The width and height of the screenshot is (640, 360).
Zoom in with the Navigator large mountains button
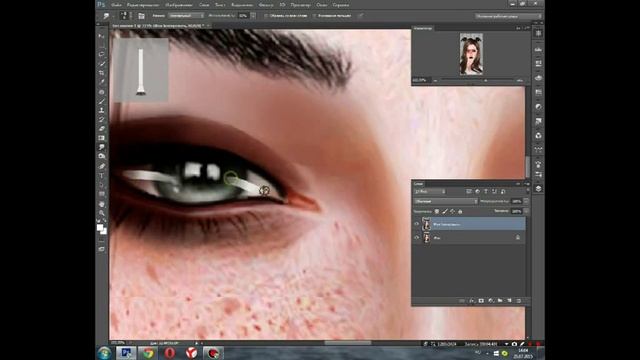[520, 81]
